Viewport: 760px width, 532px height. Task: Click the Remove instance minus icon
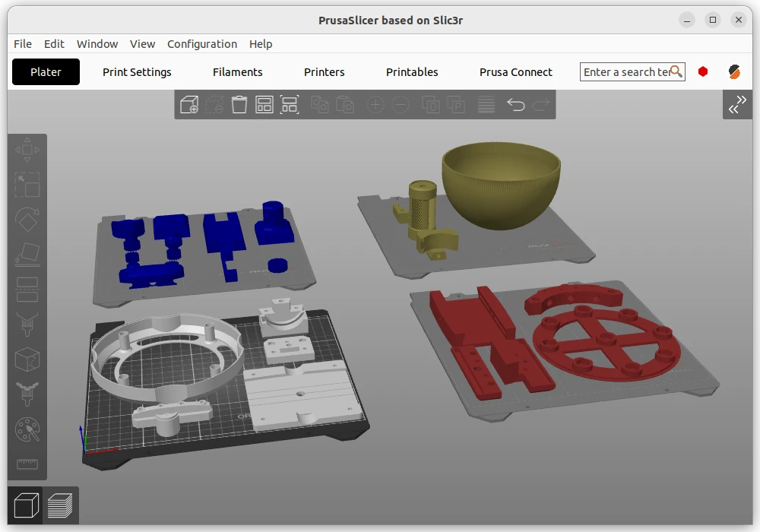click(401, 105)
